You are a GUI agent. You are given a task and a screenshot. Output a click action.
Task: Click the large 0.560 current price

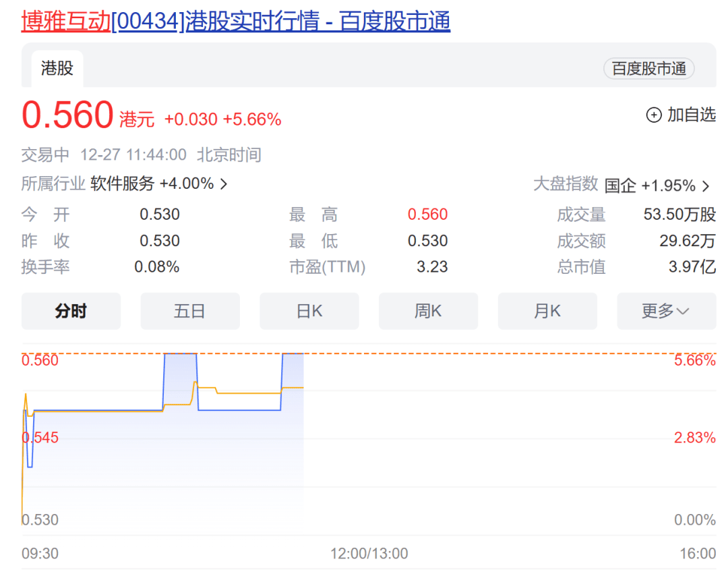[67, 115]
